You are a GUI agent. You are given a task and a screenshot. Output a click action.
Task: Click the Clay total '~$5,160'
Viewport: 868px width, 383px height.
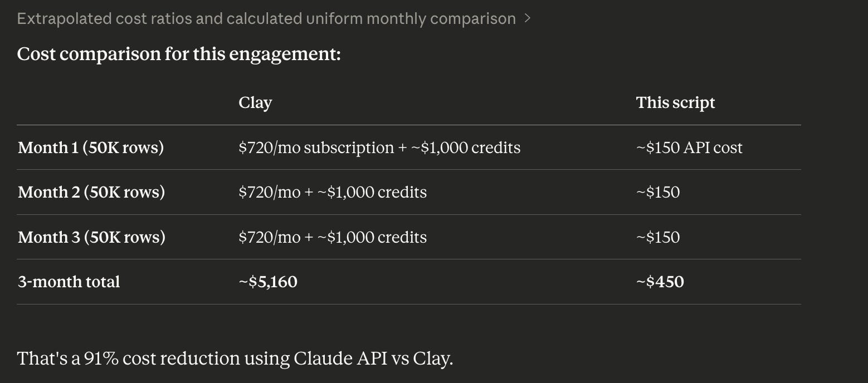pos(268,282)
